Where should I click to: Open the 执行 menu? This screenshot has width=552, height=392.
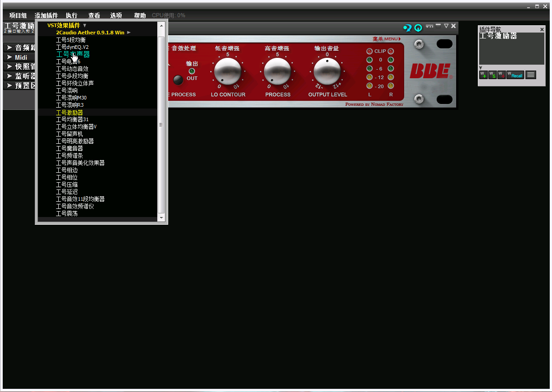coord(71,15)
